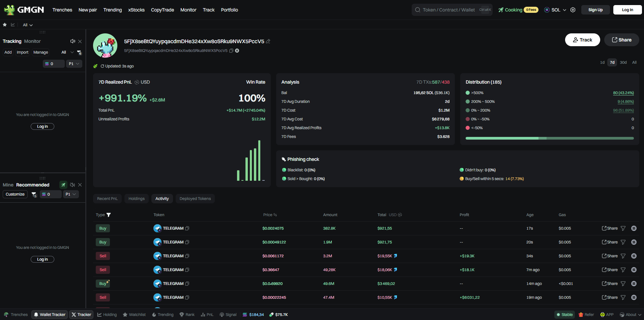Screen dimensions: 644x320
Task: Open the P1 preset dropdown in Tracking panel
Action: click(x=74, y=63)
